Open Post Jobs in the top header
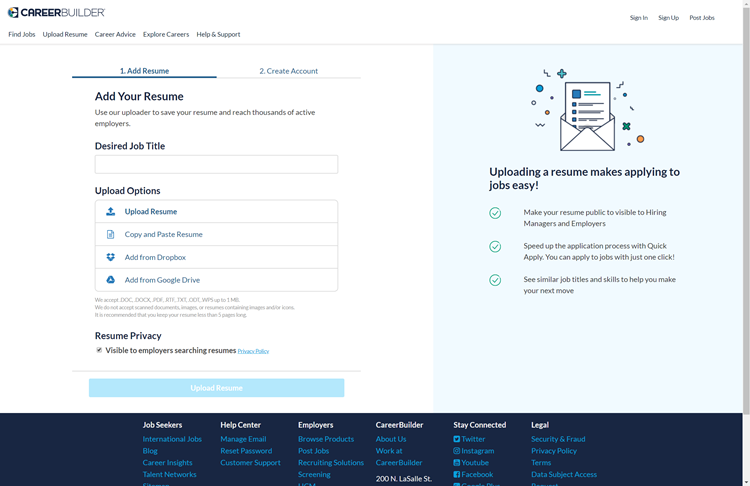Screen dimensions: 750x486 tap(702, 18)
